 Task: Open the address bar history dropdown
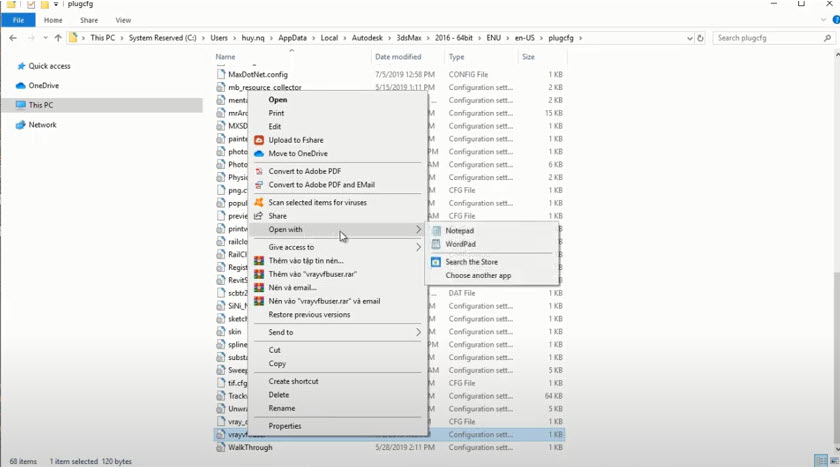click(689, 38)
